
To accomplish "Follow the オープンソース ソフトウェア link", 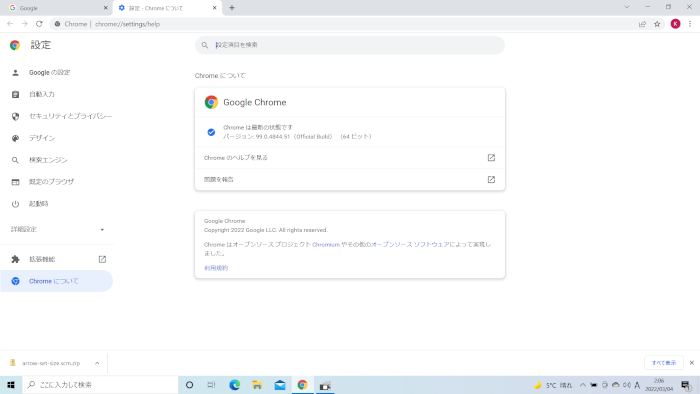I will click(x=410, y=245).
